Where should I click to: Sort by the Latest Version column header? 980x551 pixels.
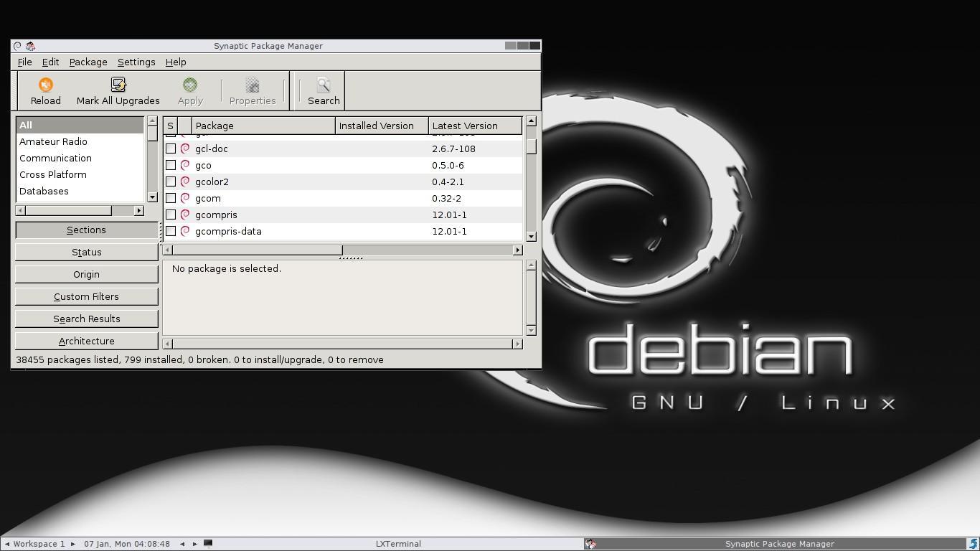click(x=475, y=126)
